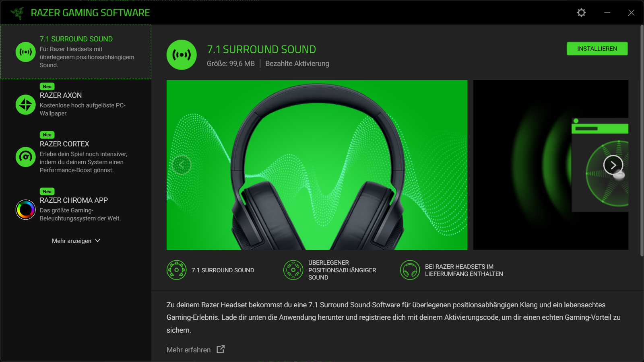The height and width of the screenshot is (362, 644).
Task: Close the Razer Gaming Software window
Action: click(631, 12)
